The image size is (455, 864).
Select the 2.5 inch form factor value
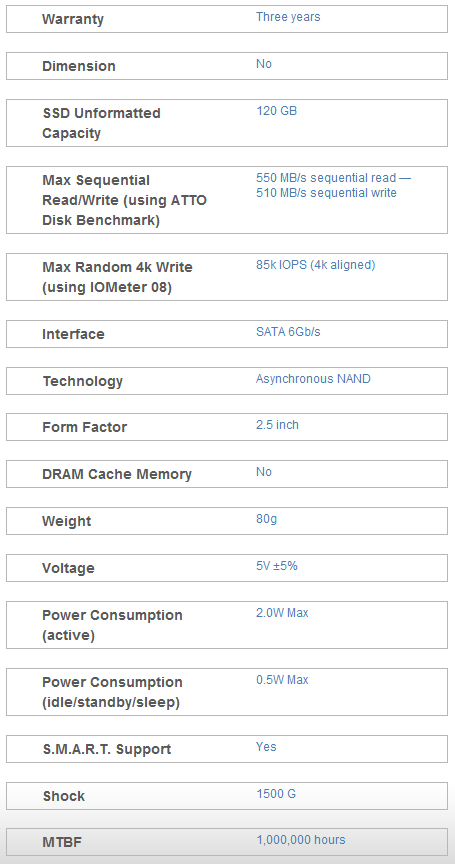coord(278,425)
